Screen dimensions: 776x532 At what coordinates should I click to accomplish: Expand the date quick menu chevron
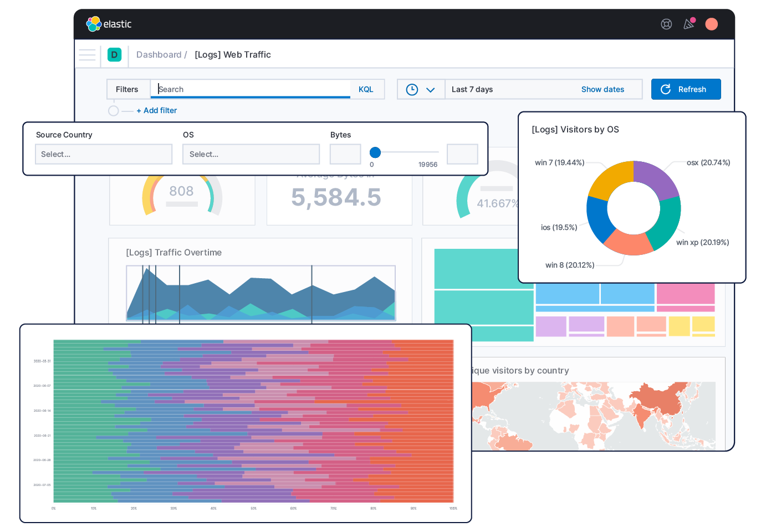click(431, 90)
